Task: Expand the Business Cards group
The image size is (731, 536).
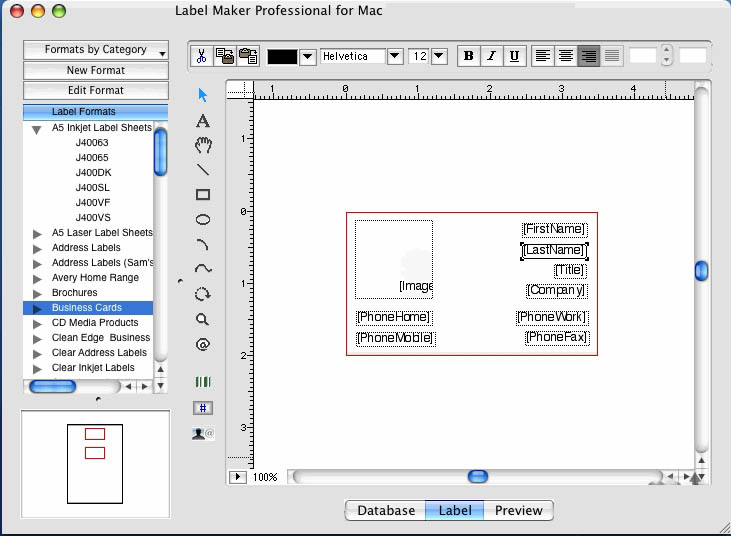Action: tap(37, 309)
